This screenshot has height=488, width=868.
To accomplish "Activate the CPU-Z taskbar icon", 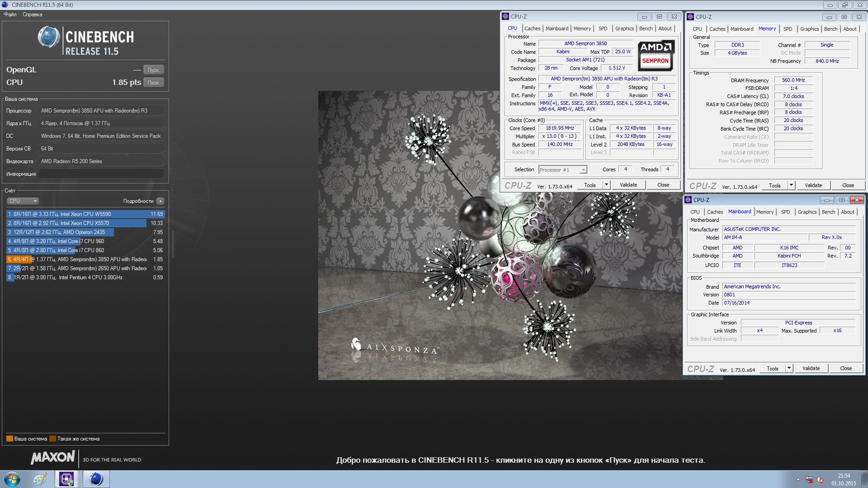I will tap(67, 479).
